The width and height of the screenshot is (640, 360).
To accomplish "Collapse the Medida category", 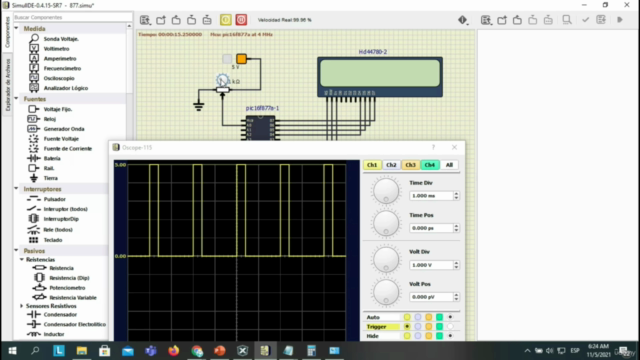I will pos(16,29).
